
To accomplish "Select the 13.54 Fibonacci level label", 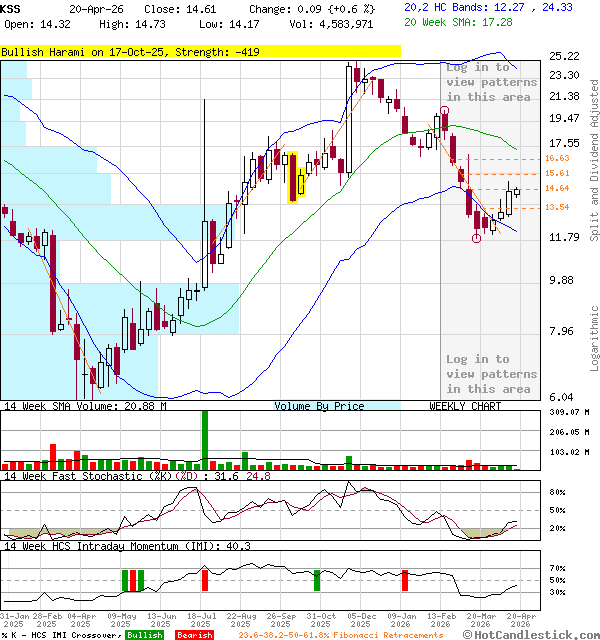I will pos(557,207).
